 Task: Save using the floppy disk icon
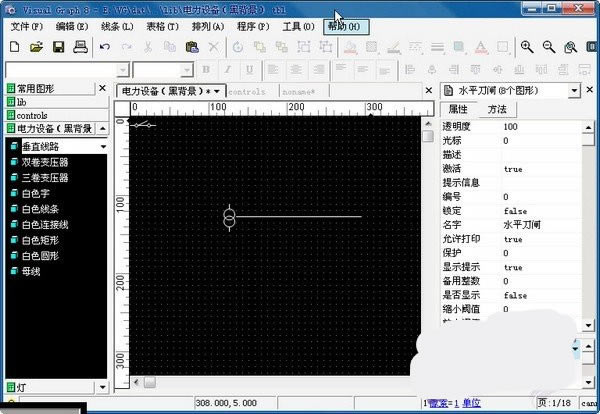coord(57,47)
